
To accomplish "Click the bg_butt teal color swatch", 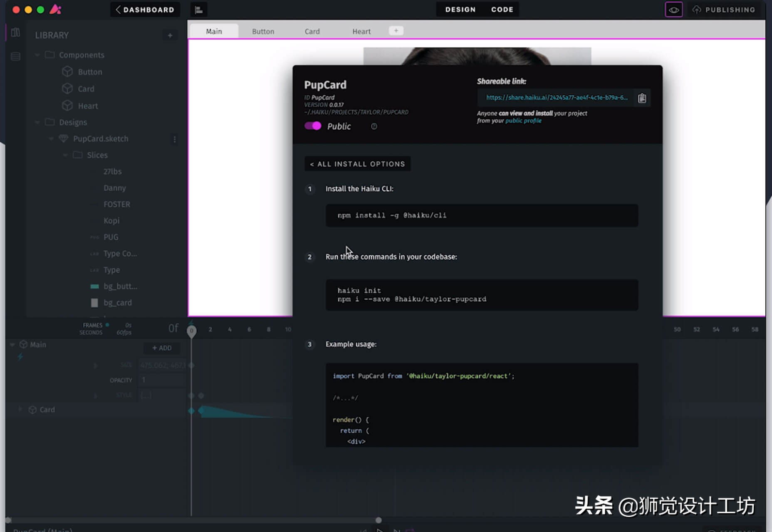I will [x=94, y=286].
